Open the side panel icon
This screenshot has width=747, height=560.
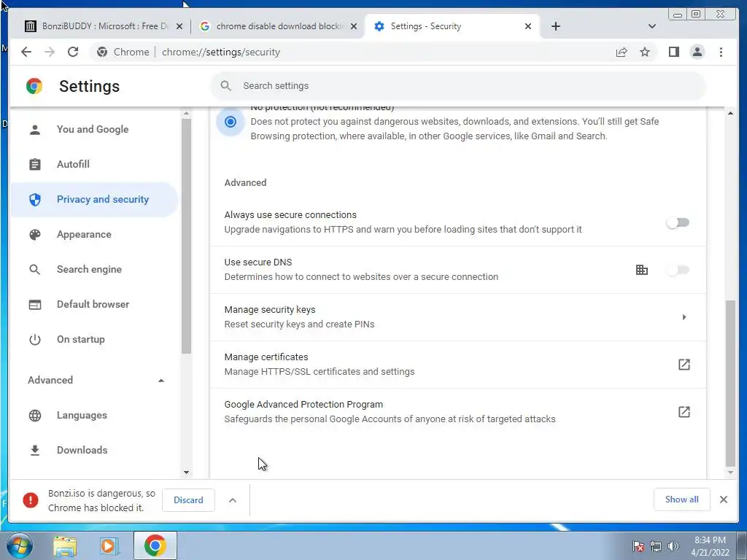pyautogui.click(x=673, y=52)
